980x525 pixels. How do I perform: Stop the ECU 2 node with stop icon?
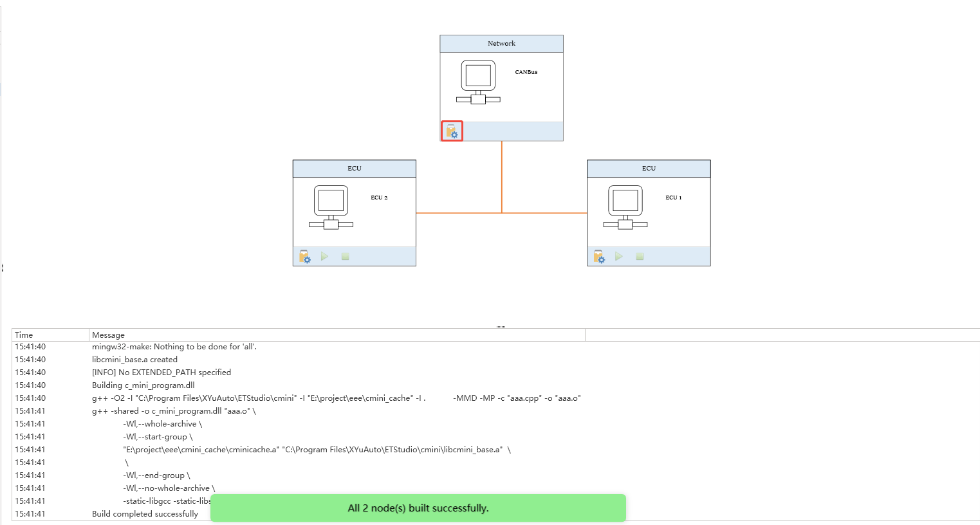(x=345, y=256)
